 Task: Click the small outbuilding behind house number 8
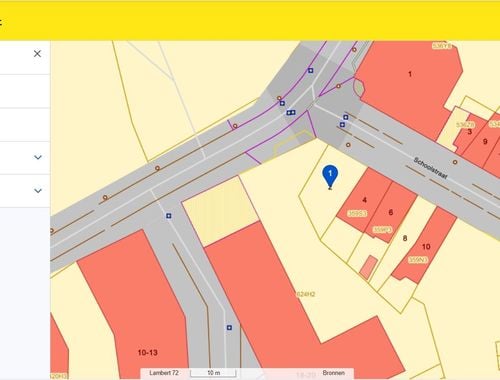point(368,267)
